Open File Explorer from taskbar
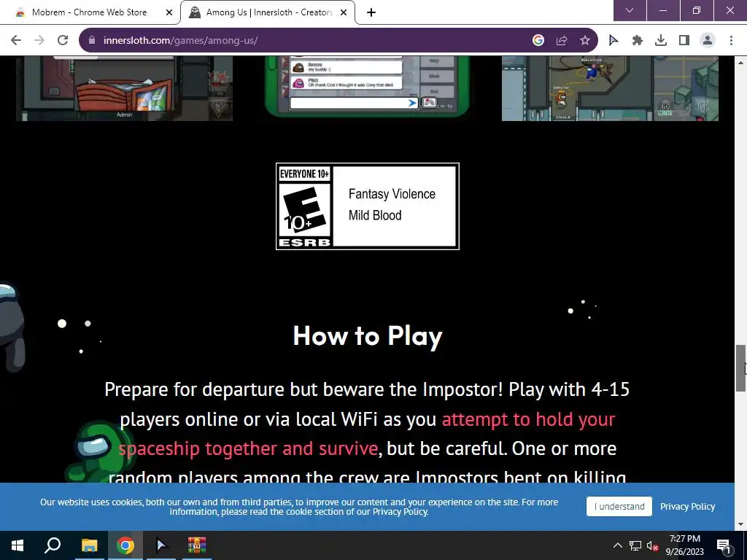Screen dimensions: 747x560 89,545
